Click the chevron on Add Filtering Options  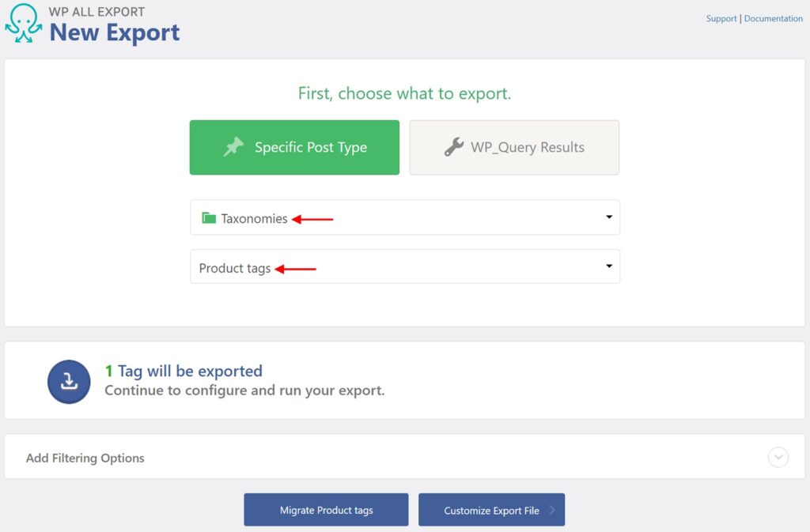[x=778, y=457]
